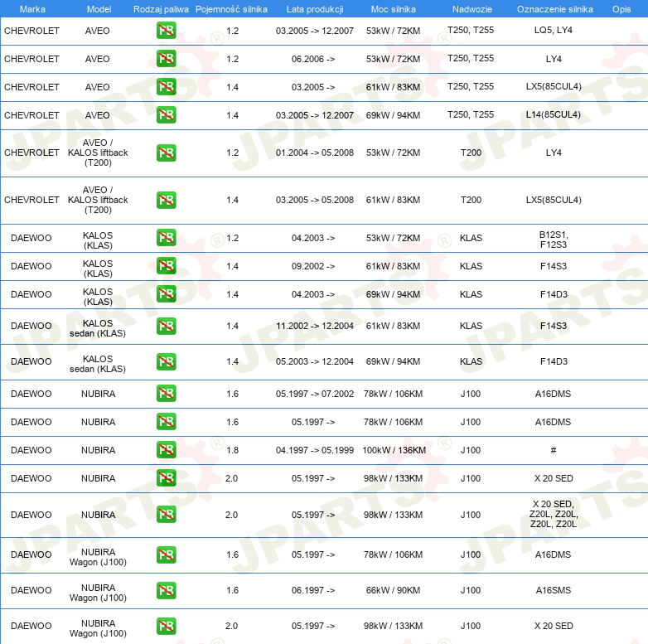Click the Marka column header

(x=32, y=9)
